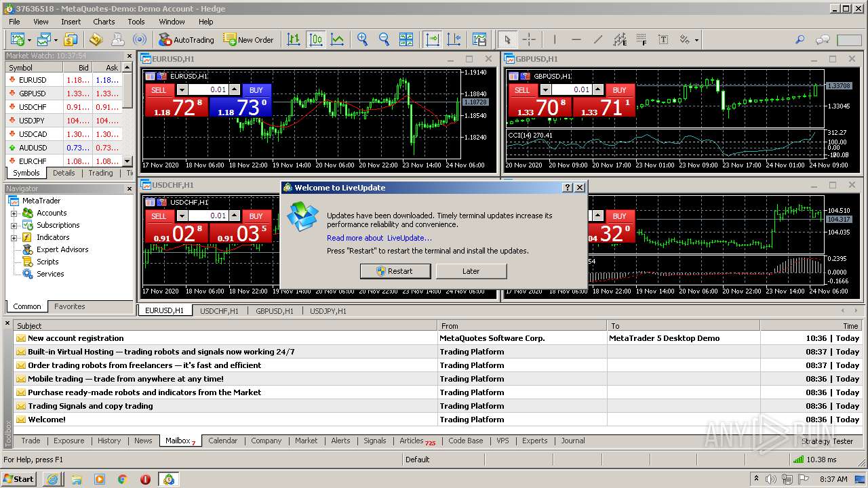Click Later in LiveUpdate dialog
The width and height of the screenshot is (868, 488).
pyautogui.click(x=471, y=271)
